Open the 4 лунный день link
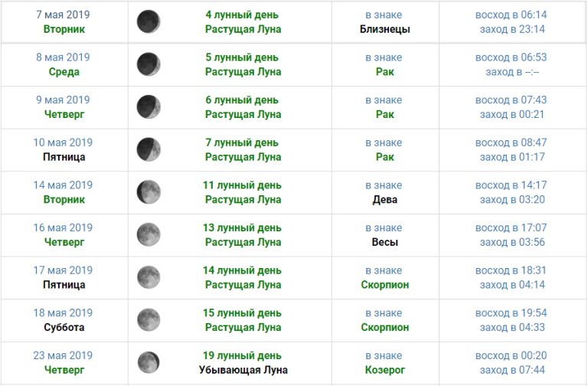Image resolution: width=588 pixels, height=386 pixels. [x=243, y=15]
